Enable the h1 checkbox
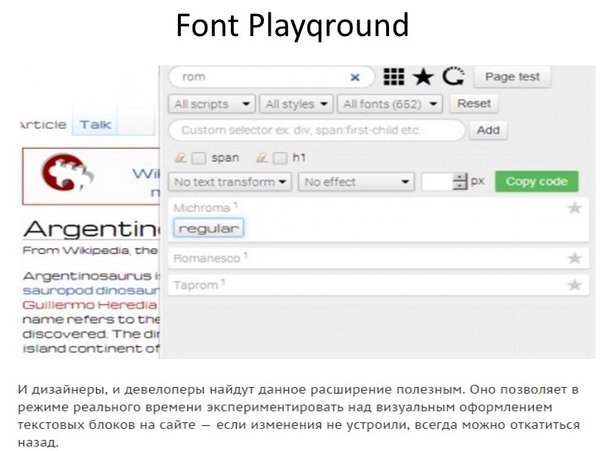The image size is (600, 451). coord(280,158)
